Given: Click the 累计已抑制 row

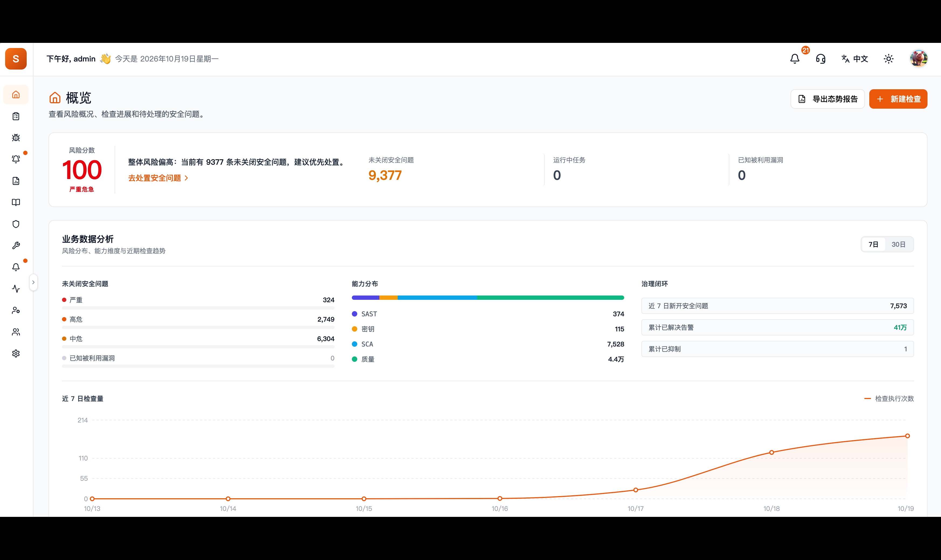Looking at the screenshot, I should tap(778, 349).
